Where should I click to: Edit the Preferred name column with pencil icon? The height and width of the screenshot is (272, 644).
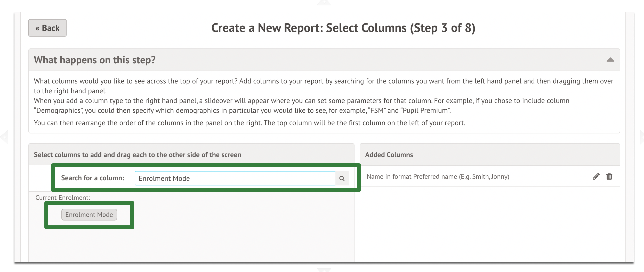(596, 176)
